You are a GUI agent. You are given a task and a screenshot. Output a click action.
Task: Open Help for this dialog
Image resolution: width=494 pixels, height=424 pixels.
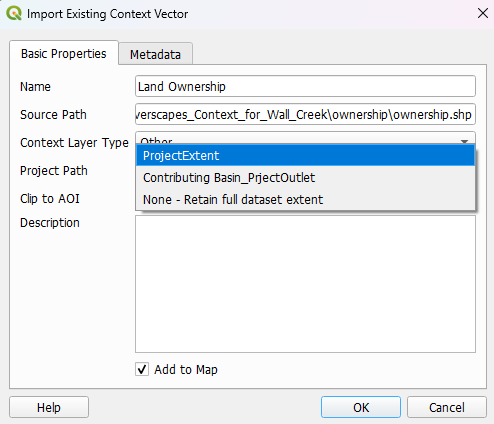point(49,407)
